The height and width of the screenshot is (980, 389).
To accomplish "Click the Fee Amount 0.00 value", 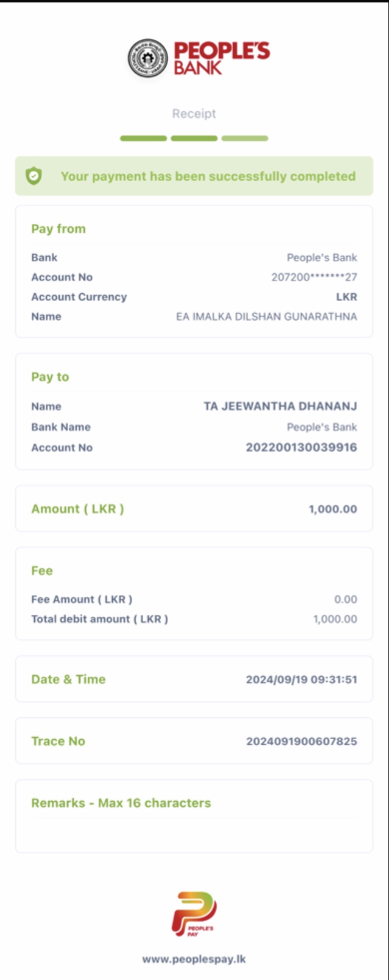I will [345, 600].
